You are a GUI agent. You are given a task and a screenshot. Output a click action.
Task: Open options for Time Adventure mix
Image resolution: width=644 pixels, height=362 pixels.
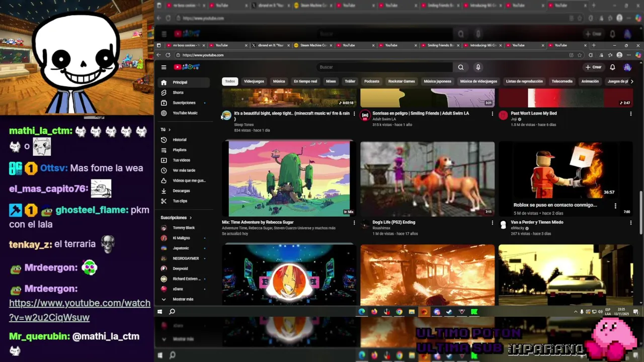click(x=354, y=222)
